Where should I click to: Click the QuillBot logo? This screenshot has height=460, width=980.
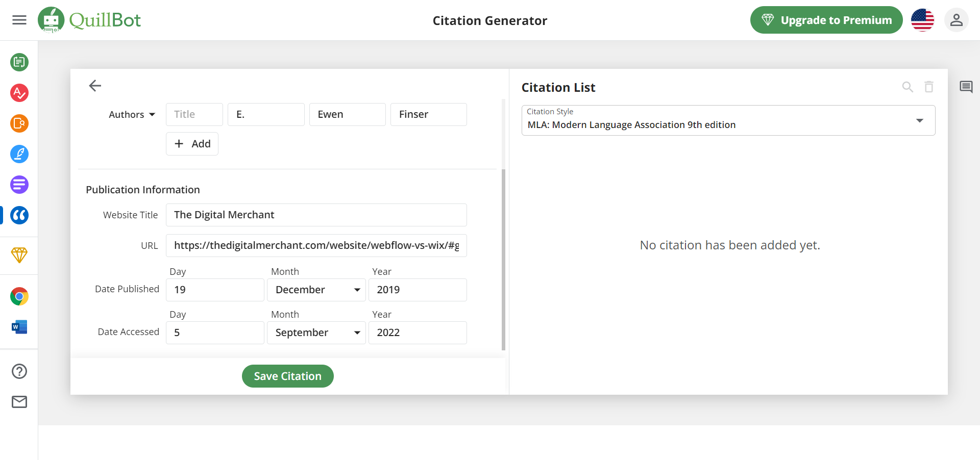tap(89, 20)
